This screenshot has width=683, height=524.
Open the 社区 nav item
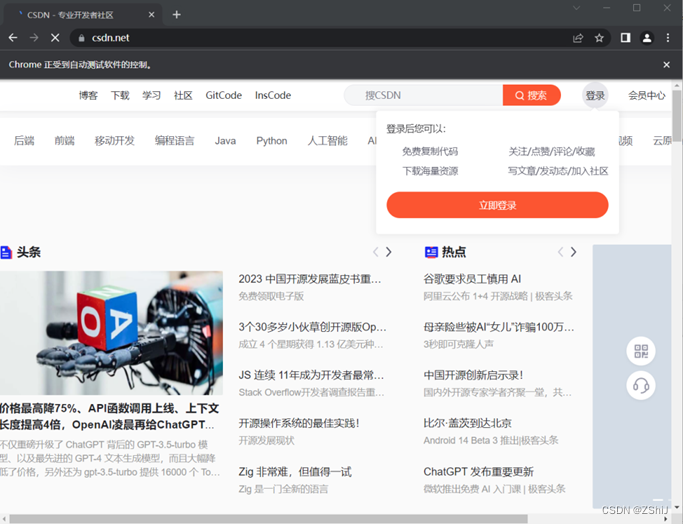pyautogui.click(x=183, y=95)
